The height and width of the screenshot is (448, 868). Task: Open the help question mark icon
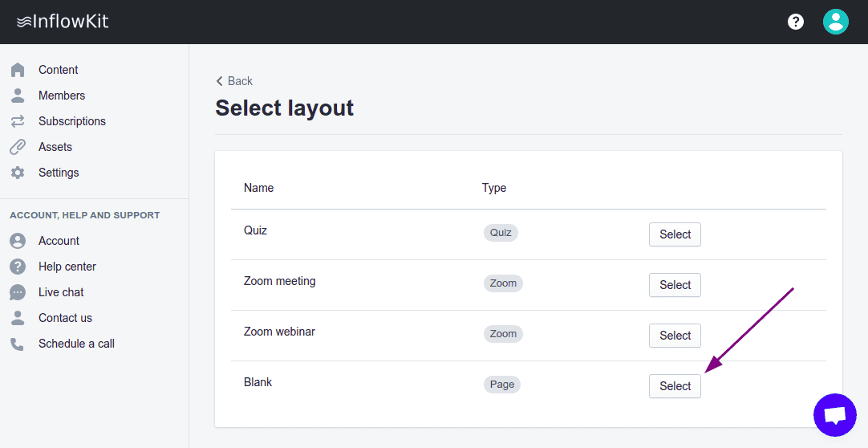click(796, 22)
